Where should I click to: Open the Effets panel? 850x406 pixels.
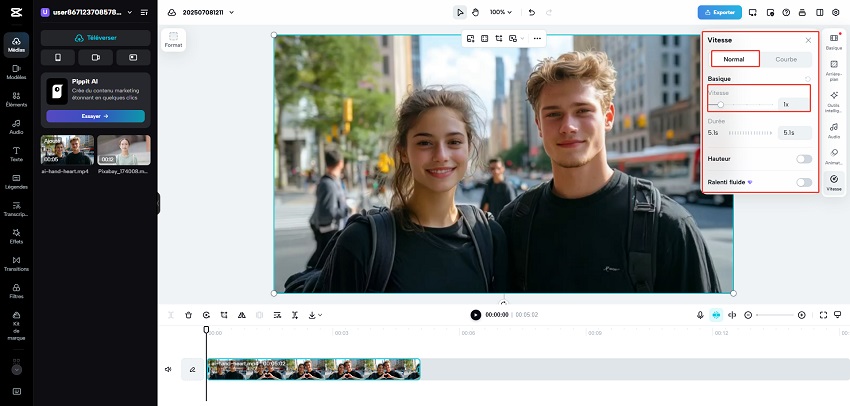[16, 236]
